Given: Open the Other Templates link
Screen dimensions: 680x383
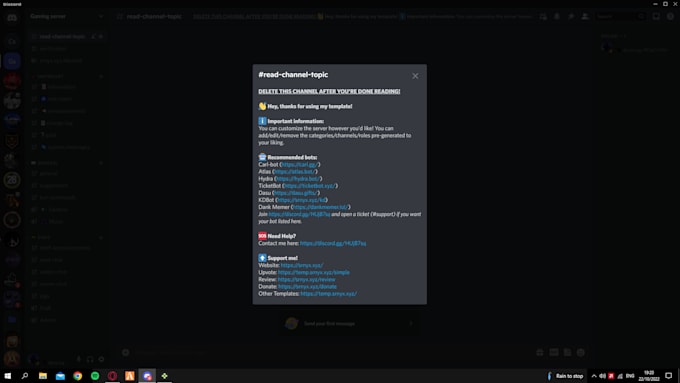Looking at the screenshot, I should pyautogui.click(x=328, y=293).
